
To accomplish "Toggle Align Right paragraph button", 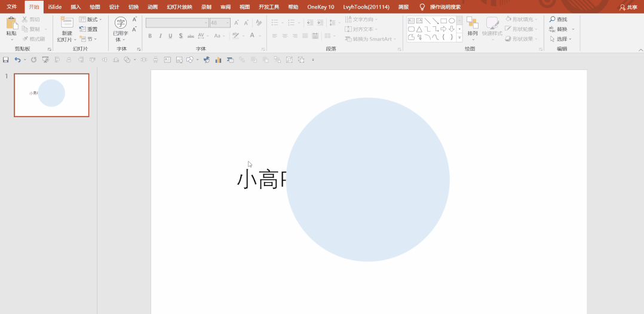I will pos(295,36).
